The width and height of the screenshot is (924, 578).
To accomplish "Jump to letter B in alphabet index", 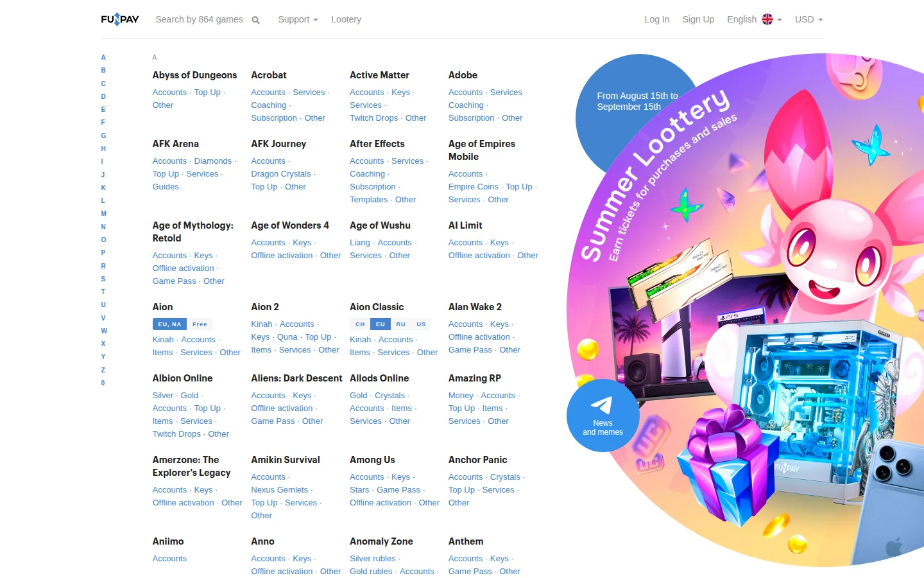I will pyautogui.click(x=103, y=70).
